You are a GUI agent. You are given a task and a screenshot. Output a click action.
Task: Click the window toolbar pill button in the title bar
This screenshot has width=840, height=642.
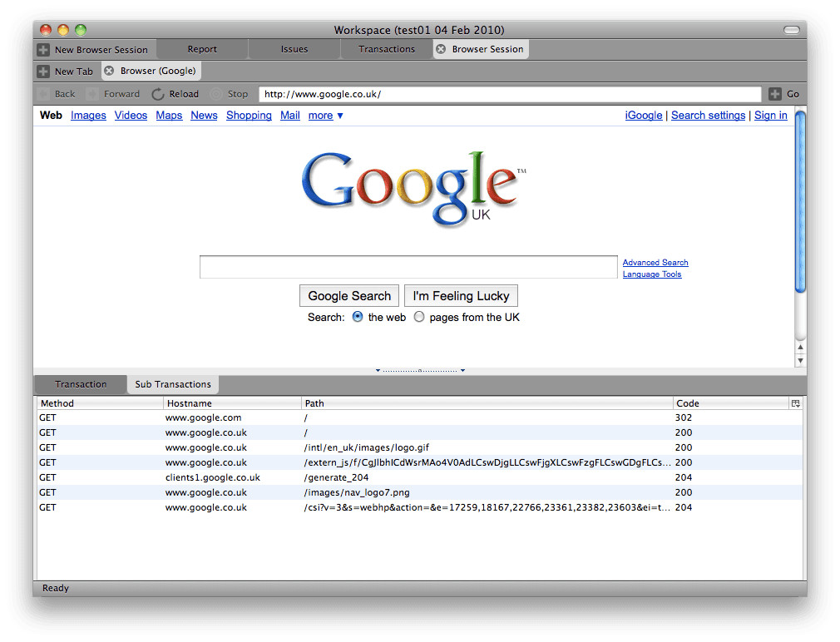click(791, 30)
